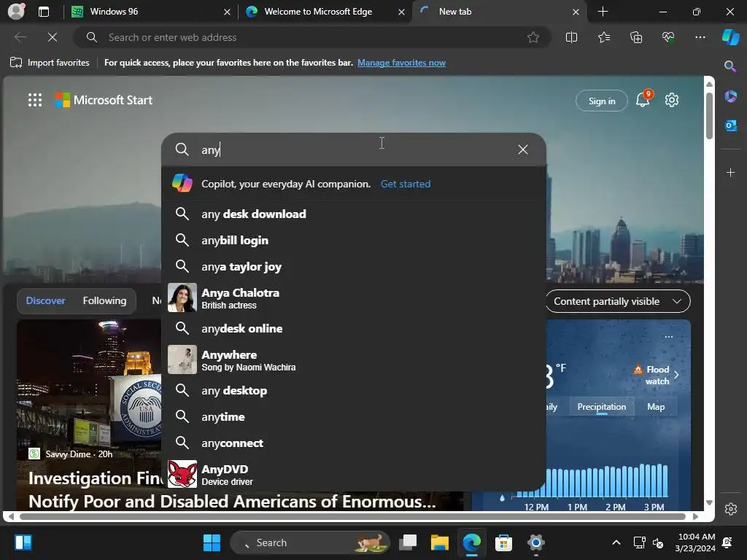Select Map weather tab
The height and width of the screenshot is (560, 747).
(x=656, y=407)
